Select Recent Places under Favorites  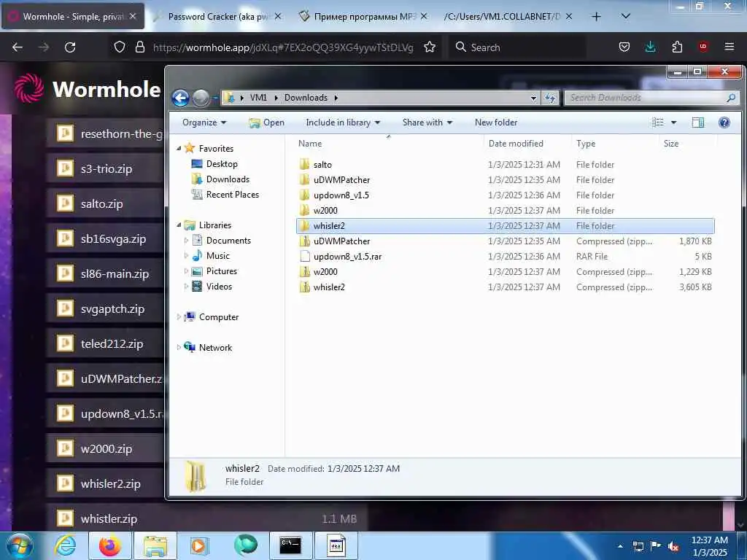pyautogui.click(x=225, y=194)
